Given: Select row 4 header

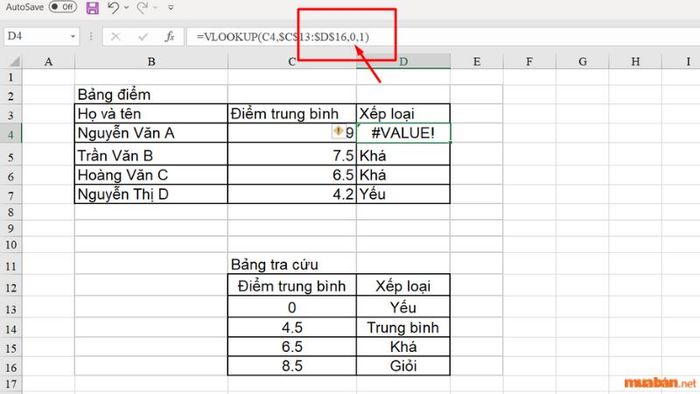Looking at the screenshot, I should [x=11, y=134].
